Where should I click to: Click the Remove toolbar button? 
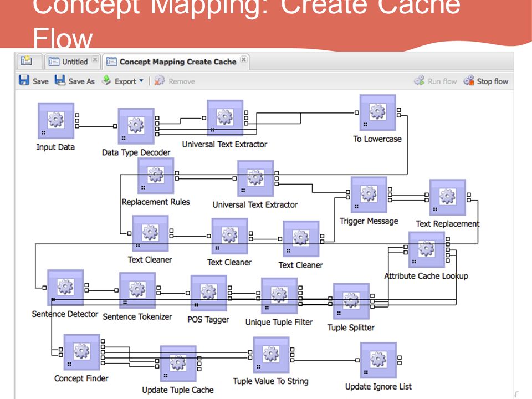pyautogui.click(x=175, y=81)
